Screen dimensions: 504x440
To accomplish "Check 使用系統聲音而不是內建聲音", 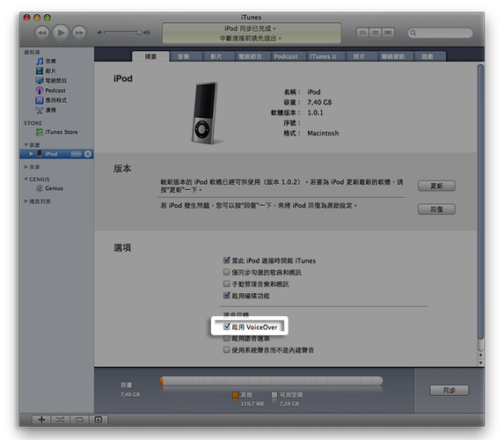I will pyautogui.click(x=227, y=349).
